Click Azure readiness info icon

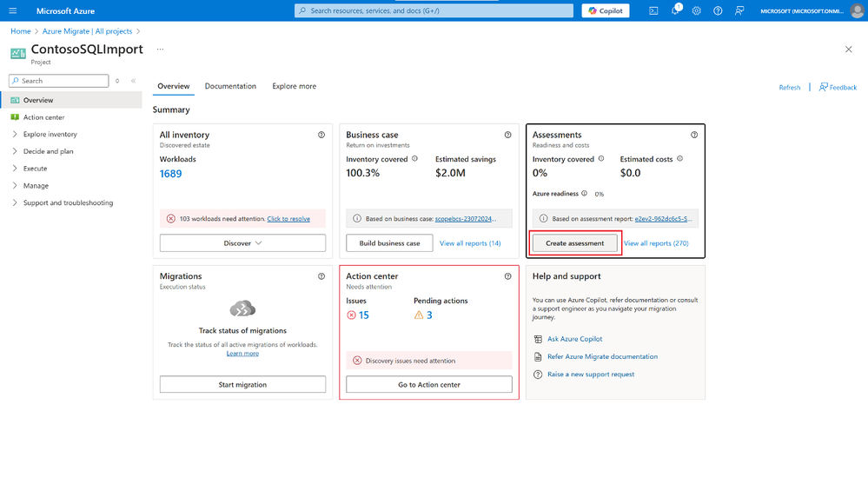click(x=584, y=193)
